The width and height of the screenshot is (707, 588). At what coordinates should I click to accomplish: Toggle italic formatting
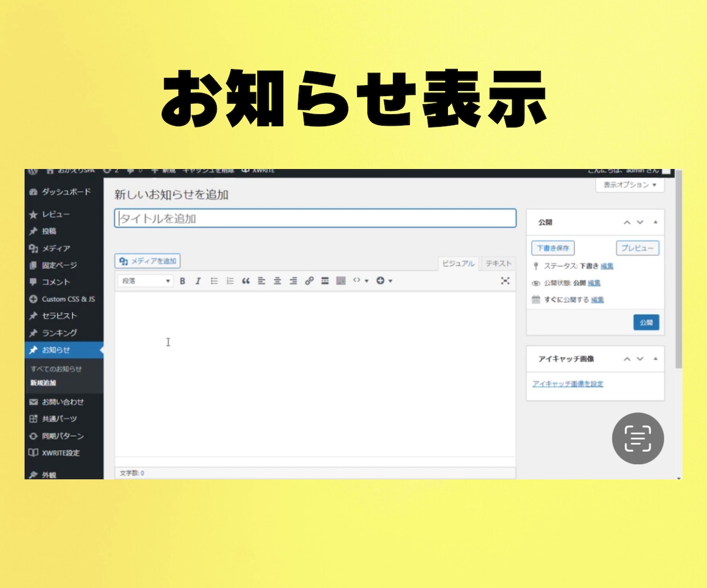click(198, 281)
